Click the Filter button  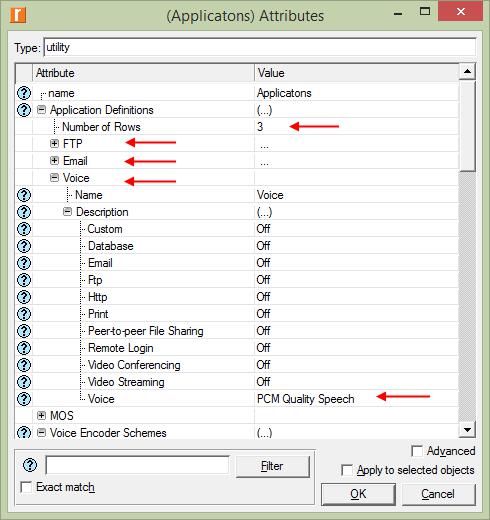pyautogui.click(x=273, y=466)
